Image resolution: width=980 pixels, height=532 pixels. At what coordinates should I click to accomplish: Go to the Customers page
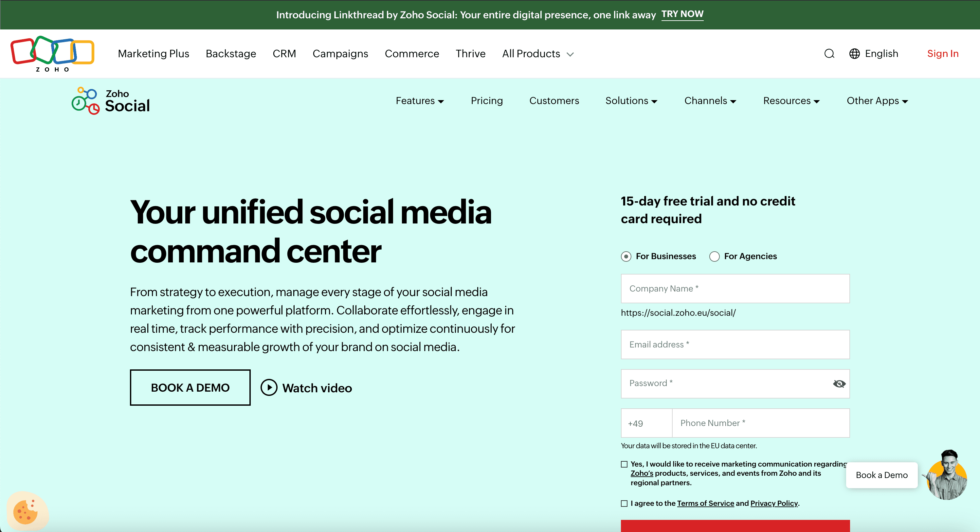click(554, 101)
